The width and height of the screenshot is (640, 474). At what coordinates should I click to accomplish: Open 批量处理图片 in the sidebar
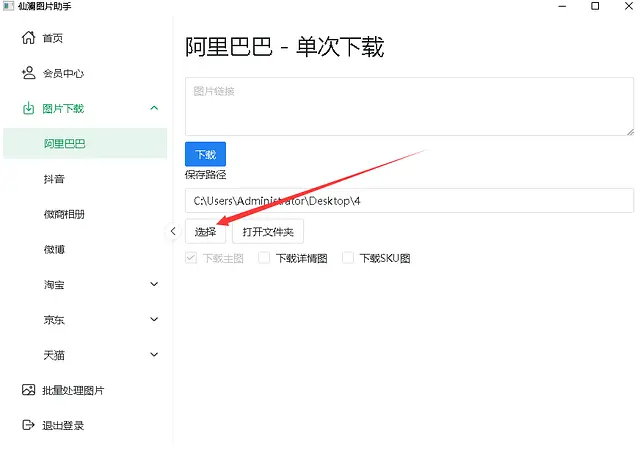coord(73,390)
